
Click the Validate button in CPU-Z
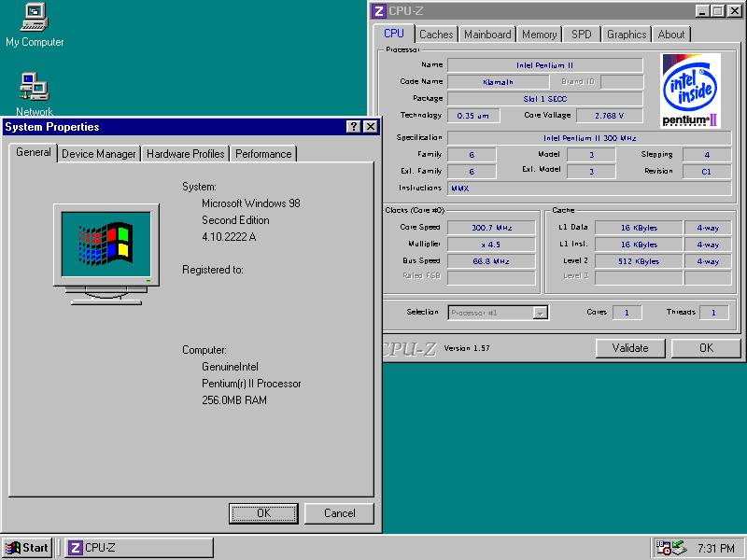(630, 348)
